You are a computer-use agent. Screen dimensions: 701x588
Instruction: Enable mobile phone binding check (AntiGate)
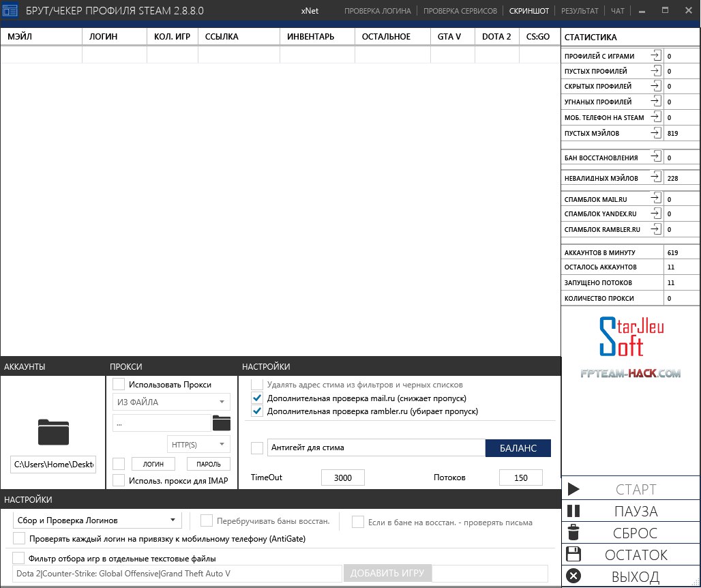(x=19, y=538)
